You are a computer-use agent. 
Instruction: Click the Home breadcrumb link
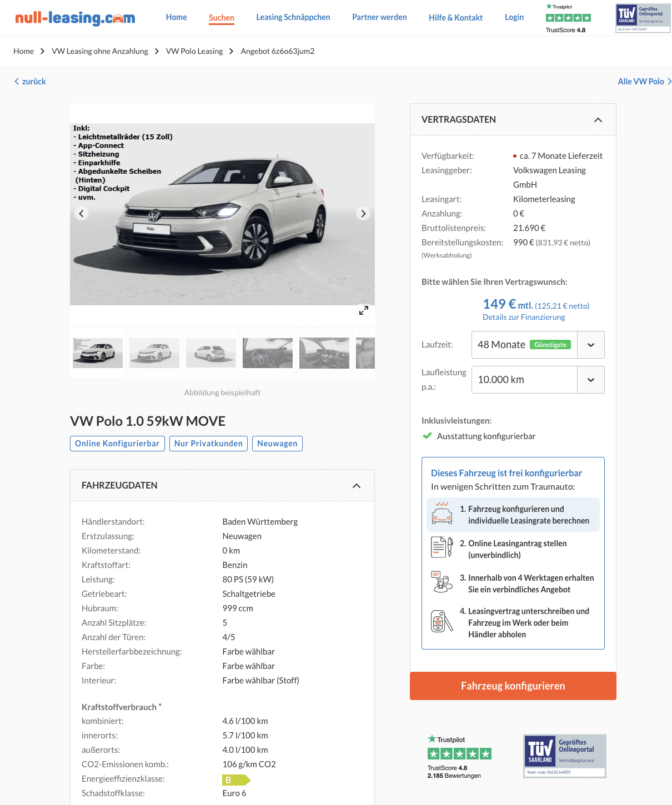[23, 51]
